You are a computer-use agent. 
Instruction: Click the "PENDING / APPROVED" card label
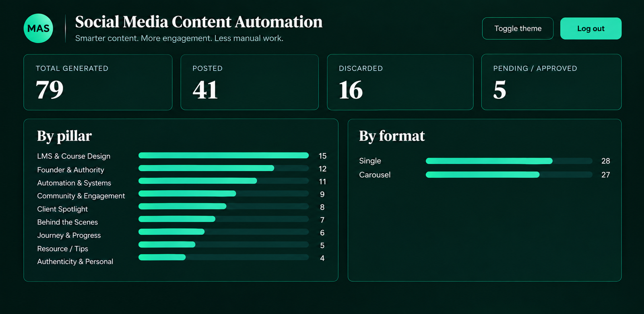pyautogui.click(x=535, y=69)
